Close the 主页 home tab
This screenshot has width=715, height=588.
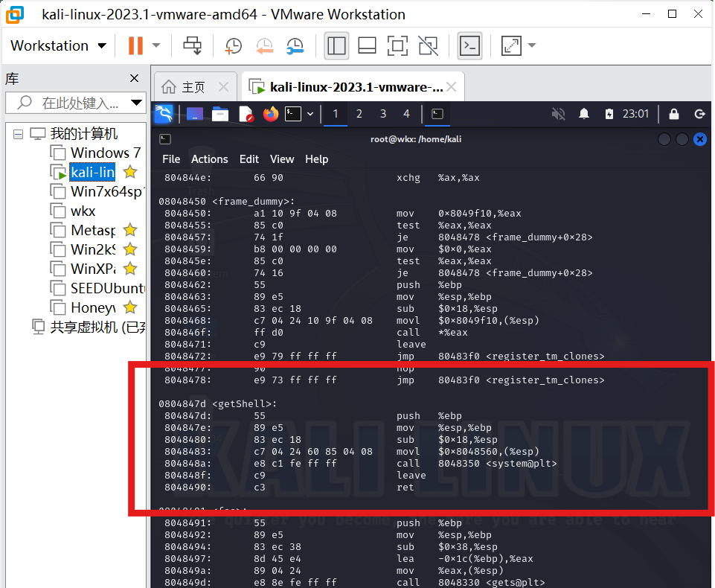223,86
